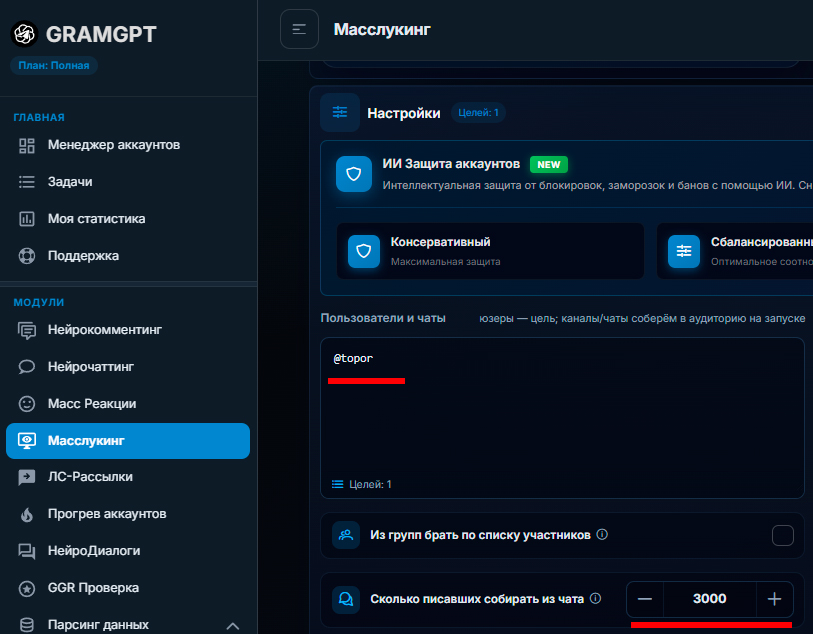813x634 pixels.
Task: Click into the users and chats textarea
Action: click(562, 418)
